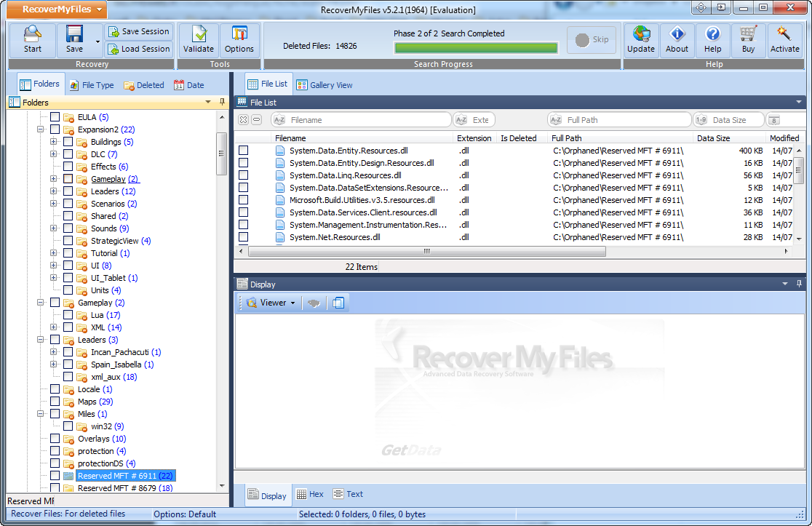Click Save Session
Viewport: 812px width, 526px height.
139,31
